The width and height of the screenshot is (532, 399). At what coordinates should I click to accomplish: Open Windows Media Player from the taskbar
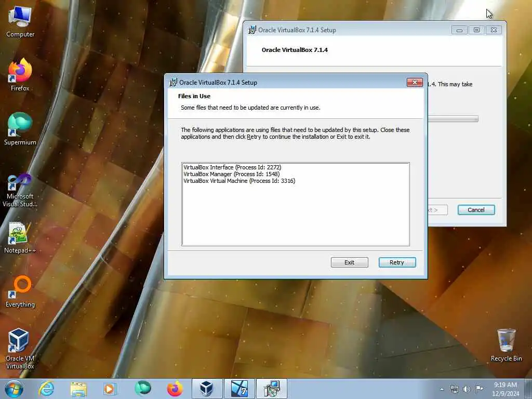(x=110, y=389)
